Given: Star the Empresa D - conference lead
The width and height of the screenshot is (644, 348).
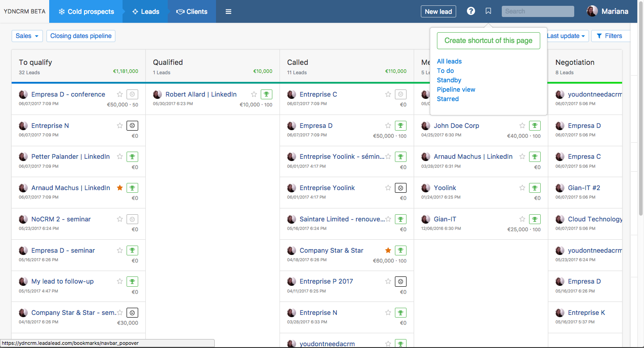Looking at the screenshot, I should point(119,94).
